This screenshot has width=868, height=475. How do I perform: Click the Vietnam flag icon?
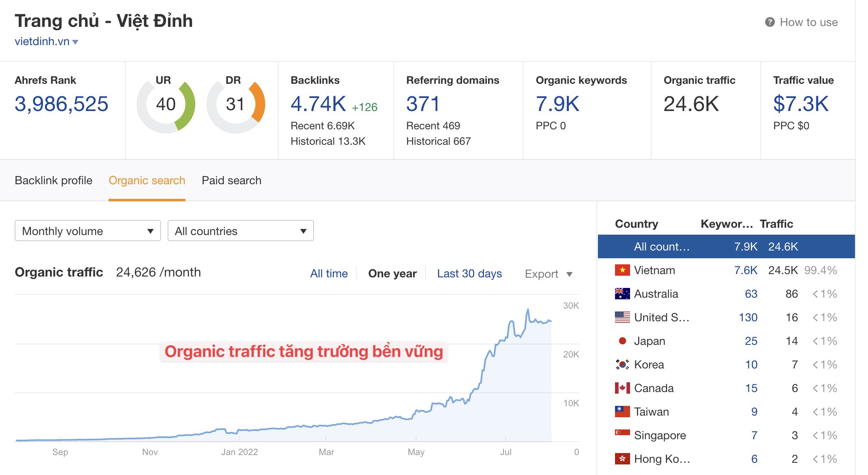click(x=622, y=270)
